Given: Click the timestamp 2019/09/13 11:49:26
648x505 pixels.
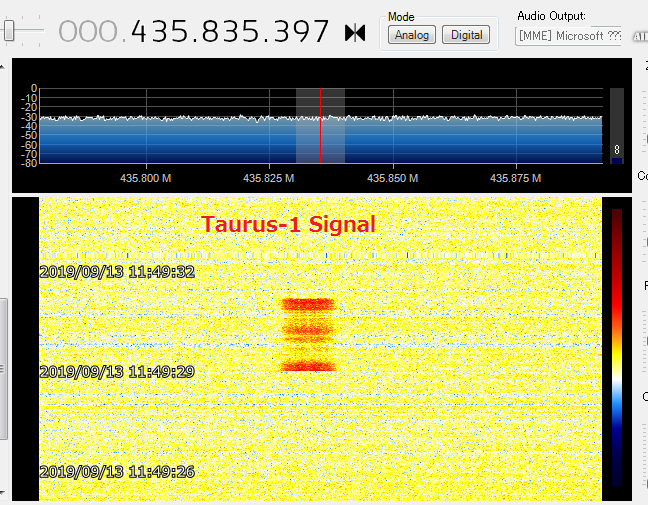Looking at the screenshot, I should (117, 472).
